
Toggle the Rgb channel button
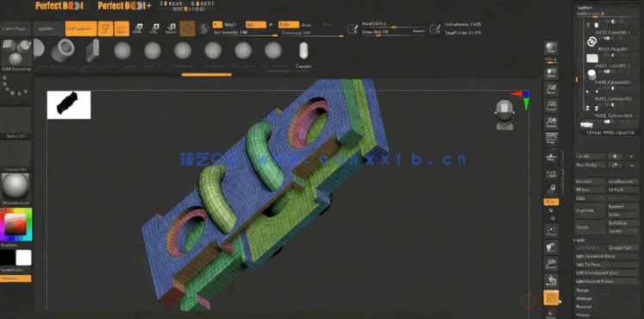tap(255, 25)
